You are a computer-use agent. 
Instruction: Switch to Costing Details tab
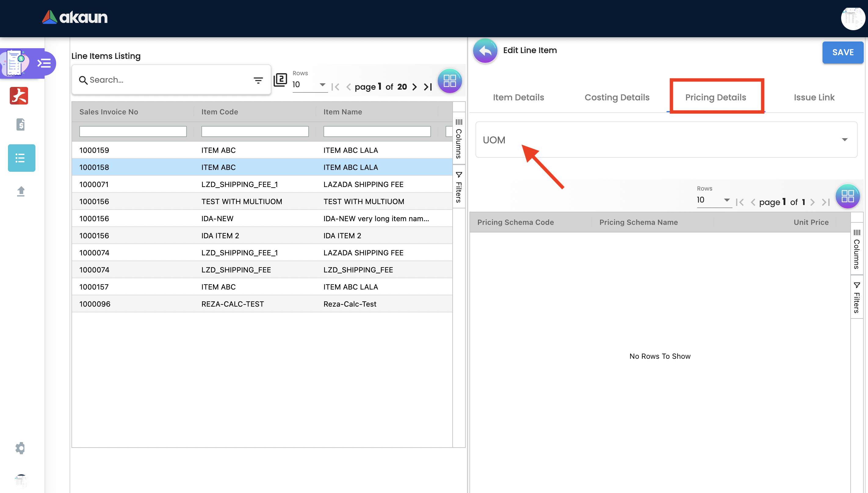(617, 98)
